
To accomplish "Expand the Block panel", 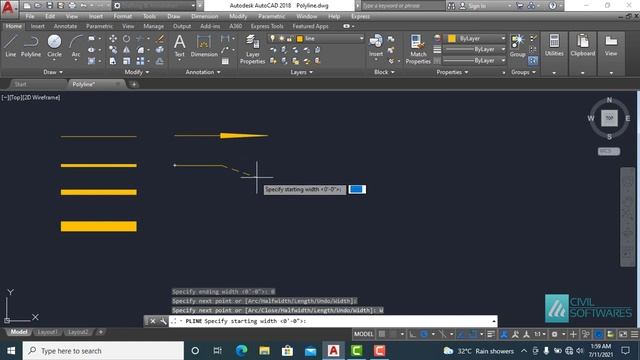I will [384, 72].
